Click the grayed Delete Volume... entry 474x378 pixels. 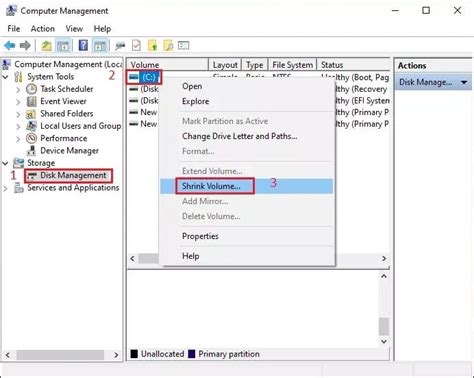[x=247, y=216]
